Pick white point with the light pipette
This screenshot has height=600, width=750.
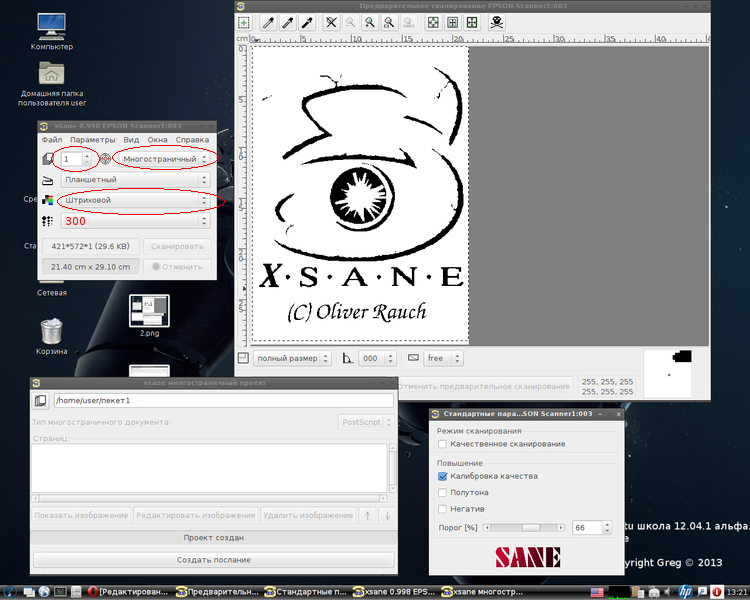coord(269,22)
